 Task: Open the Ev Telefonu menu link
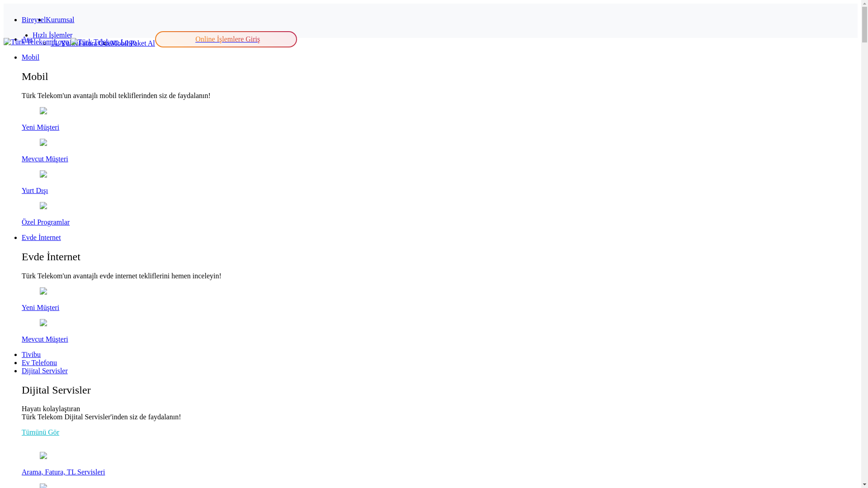click(39, 363)
